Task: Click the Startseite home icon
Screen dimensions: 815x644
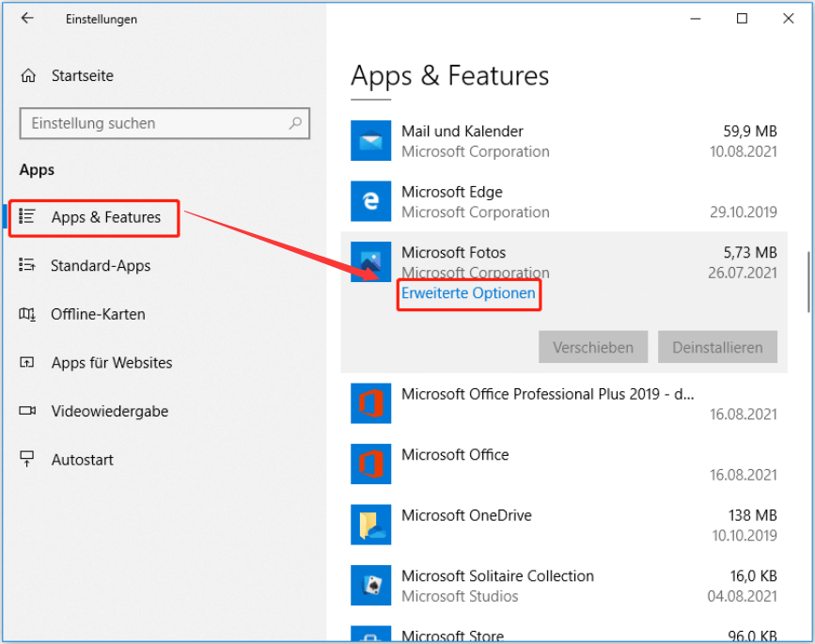Action: point(26,75)
